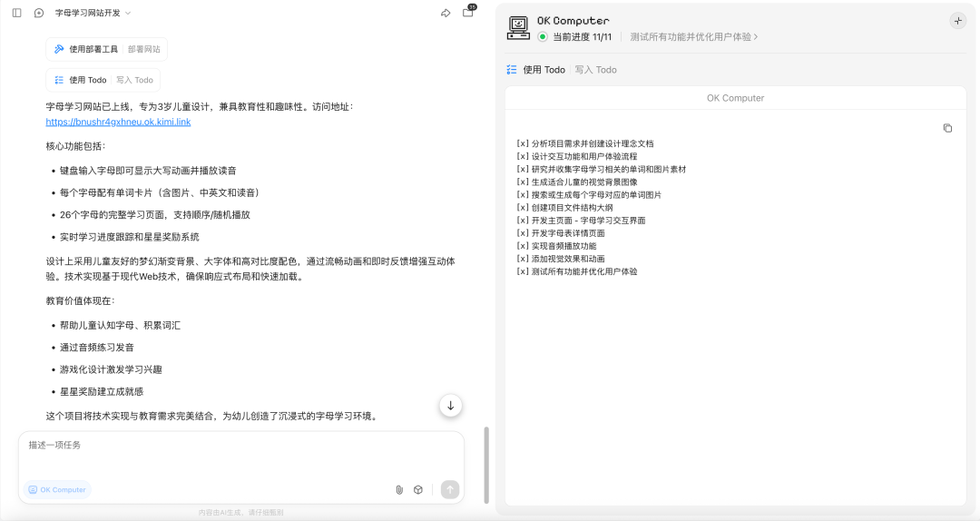
Task: Open the files icon with badge
Action: tap(468, 11)
